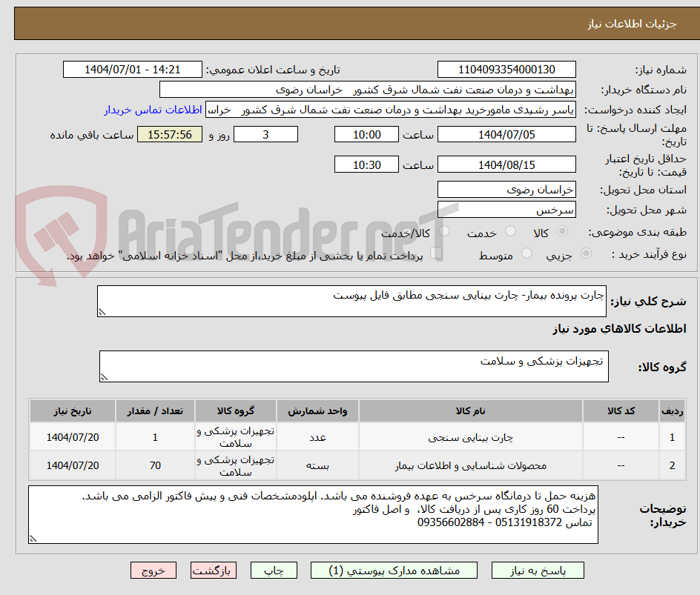Click the بازگشت back button

tap(214, 570)
